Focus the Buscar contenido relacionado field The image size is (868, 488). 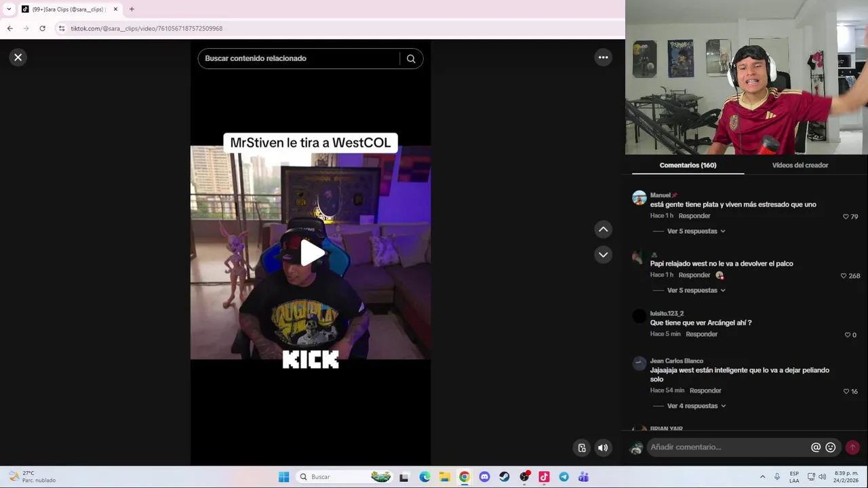pyautogui.click(x=300, y=58)
